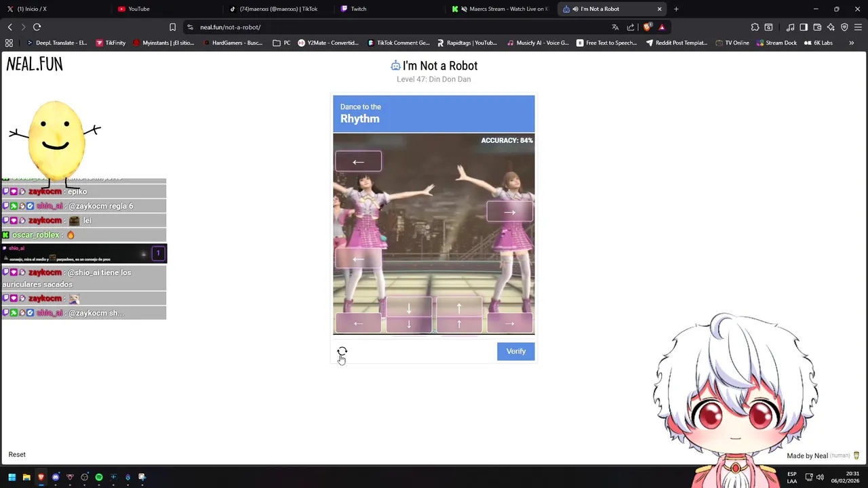The height and width of the screenshot is (488, 868).
Task: Bookmark this page with the bookmark icon
Action: click(x=172, y=27)
